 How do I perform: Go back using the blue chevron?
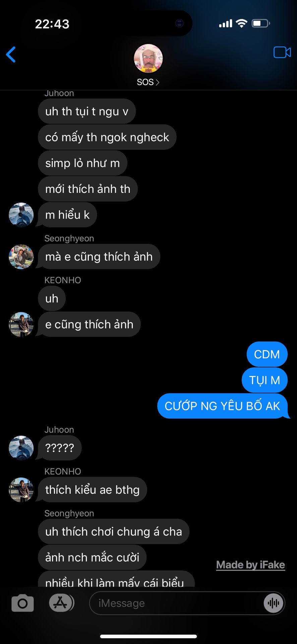[11, 54]
